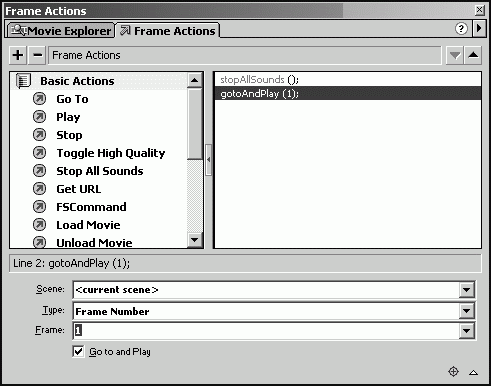This screenshot has height=386, width=491.
Task: Click the Go To action icon
Action: (39, 99)
